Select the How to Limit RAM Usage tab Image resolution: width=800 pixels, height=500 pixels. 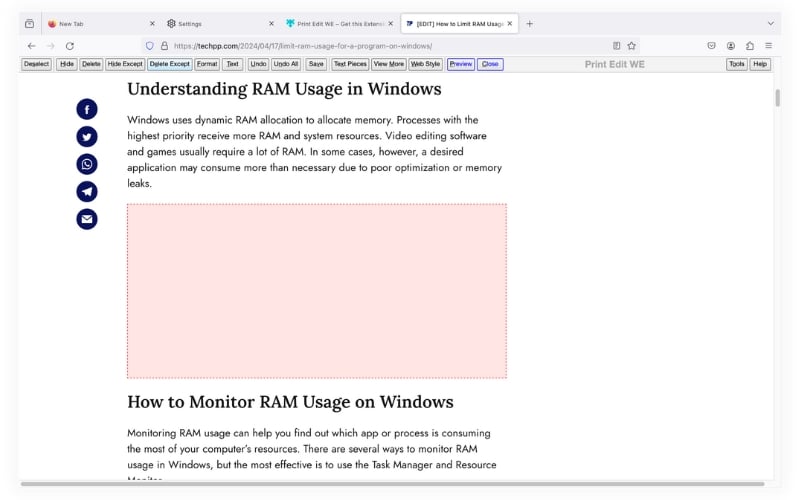point(459,23)
